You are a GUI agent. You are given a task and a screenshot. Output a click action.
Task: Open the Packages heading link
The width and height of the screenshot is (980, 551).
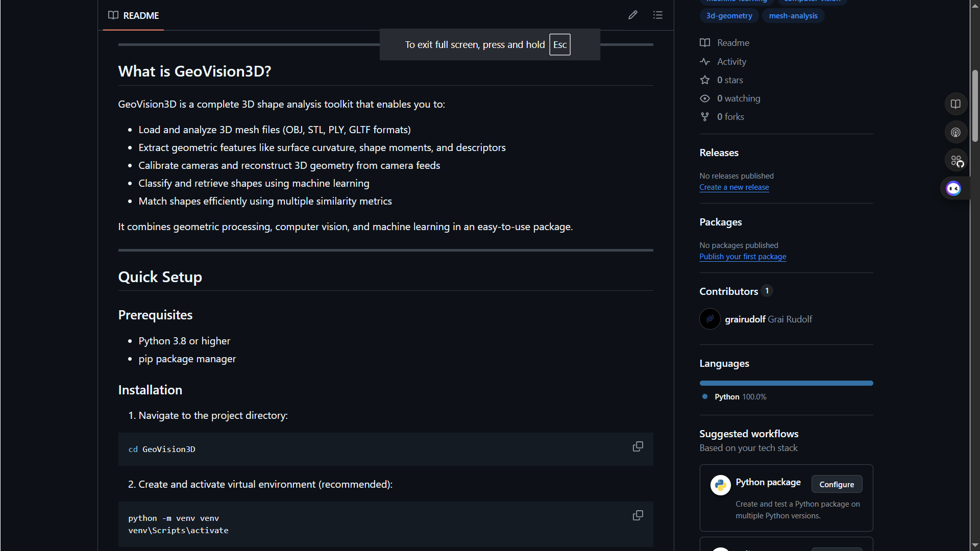(x=721, y=222)
